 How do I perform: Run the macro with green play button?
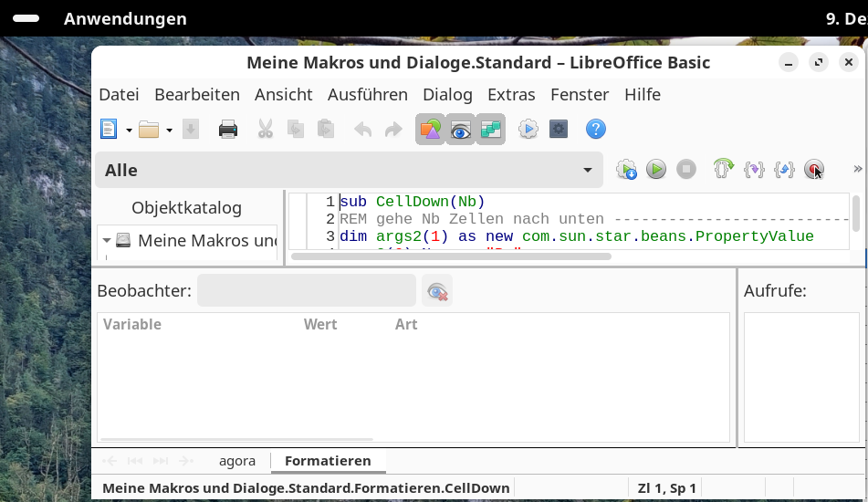tap(656, 170)
